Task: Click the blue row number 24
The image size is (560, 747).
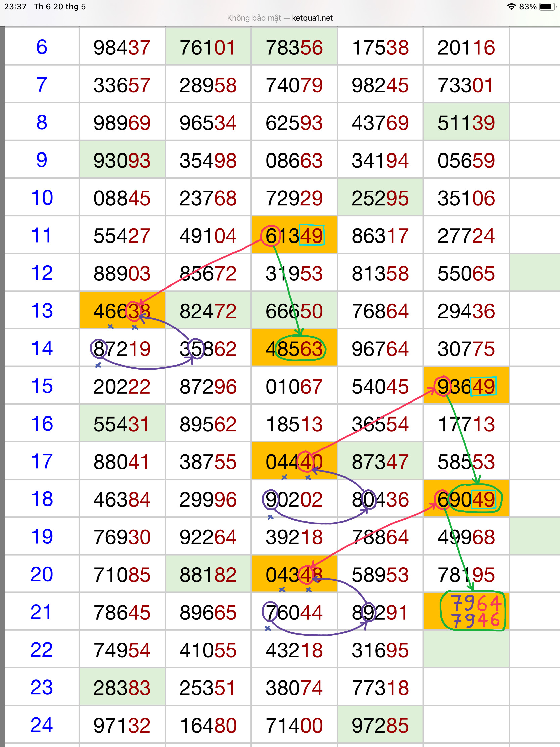Action: (x=42, y=725)
